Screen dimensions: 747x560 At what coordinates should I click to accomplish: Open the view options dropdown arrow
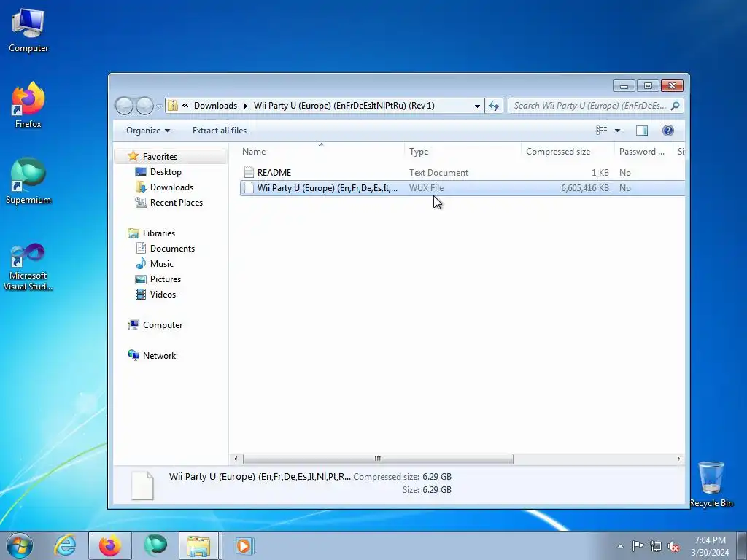(617, 131)
